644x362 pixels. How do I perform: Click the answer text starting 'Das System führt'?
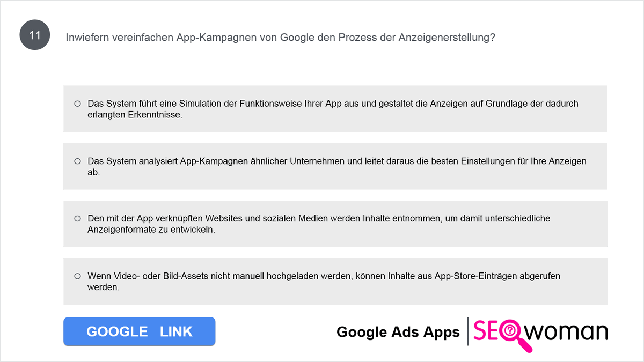[x=333, y=109]
